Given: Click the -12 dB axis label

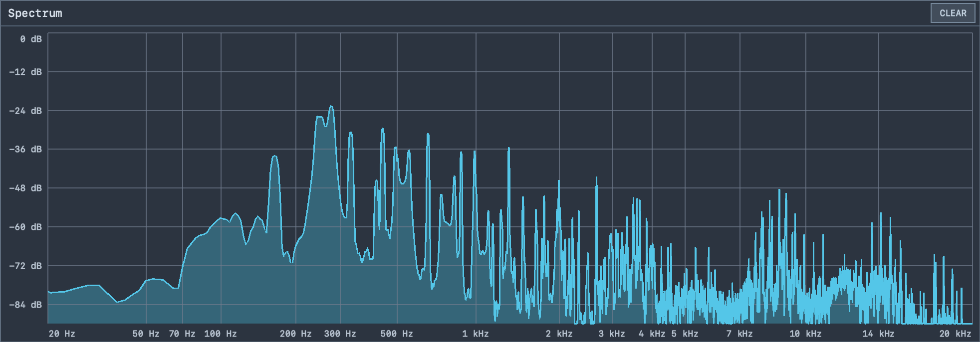Looking at the screenshot, I should [x=25, y=72].
